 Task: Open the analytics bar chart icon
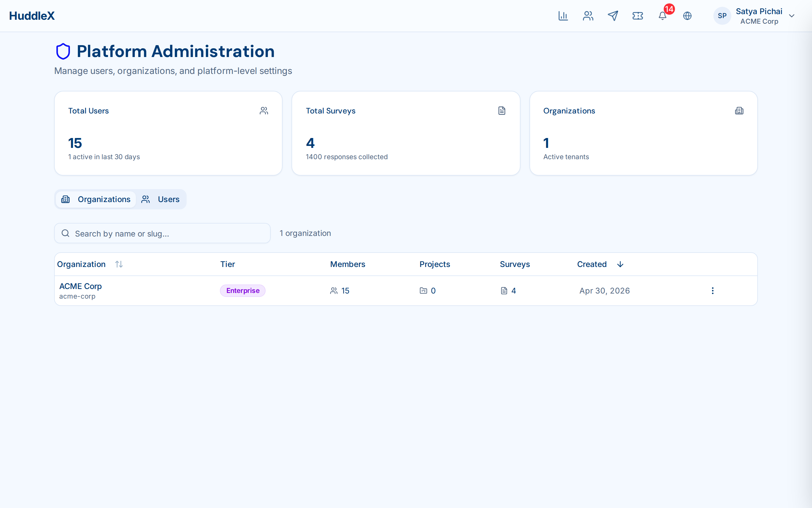coord(563,16)
